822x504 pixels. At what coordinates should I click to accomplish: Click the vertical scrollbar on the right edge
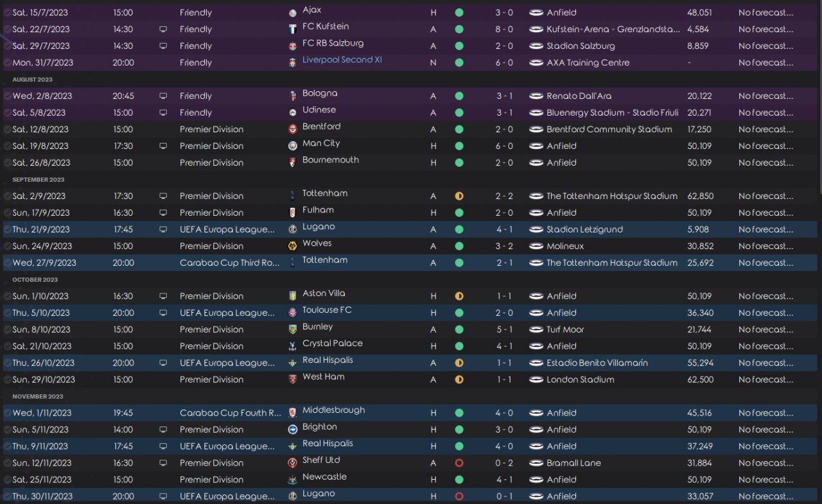click(819, 96)
